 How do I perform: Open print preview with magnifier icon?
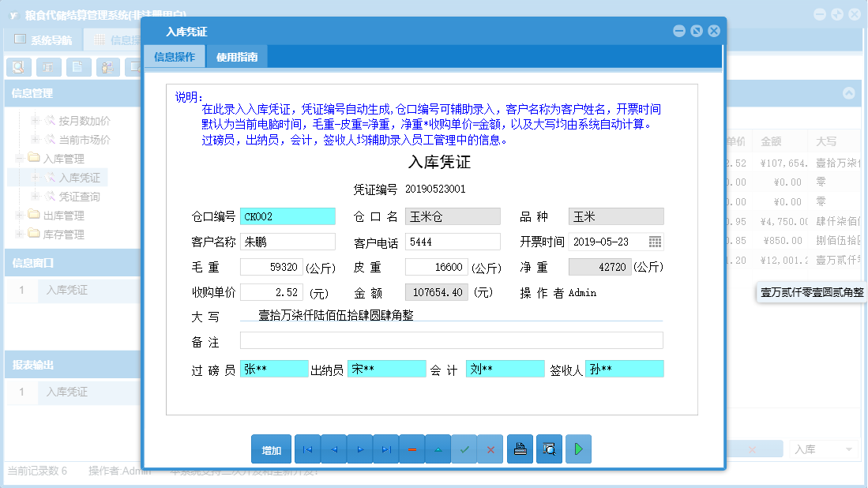coord(549,449)
